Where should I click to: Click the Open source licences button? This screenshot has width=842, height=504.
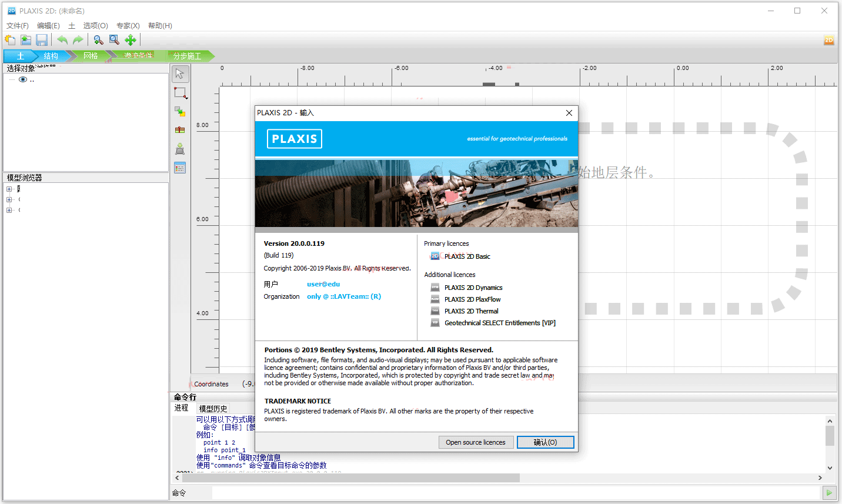476,442
